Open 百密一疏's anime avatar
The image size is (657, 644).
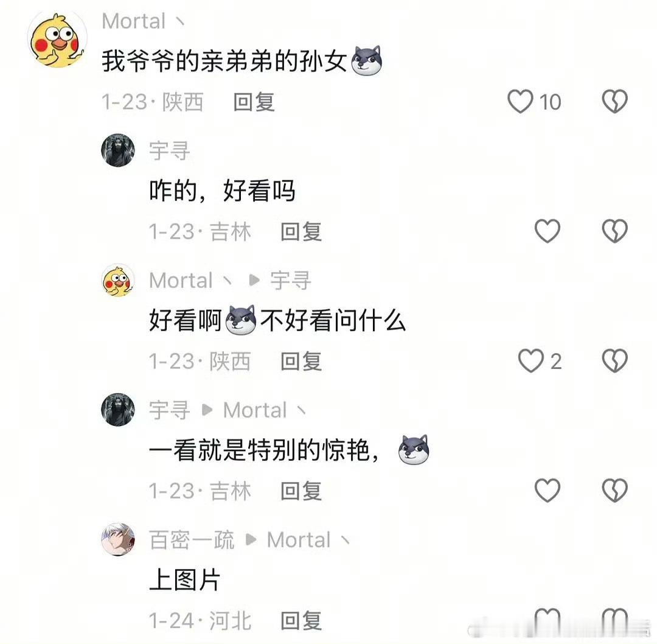tap(118, 539)
